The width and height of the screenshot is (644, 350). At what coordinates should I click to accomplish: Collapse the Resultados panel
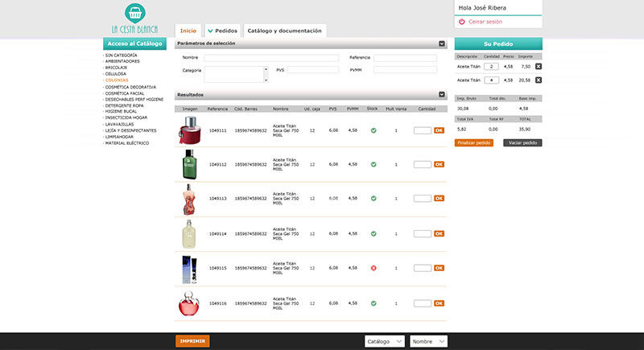point(441,94)
